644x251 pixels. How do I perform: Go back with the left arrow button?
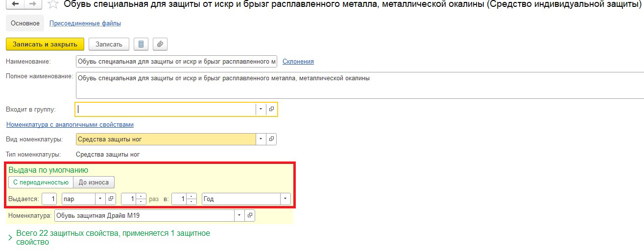coord(16,4)
